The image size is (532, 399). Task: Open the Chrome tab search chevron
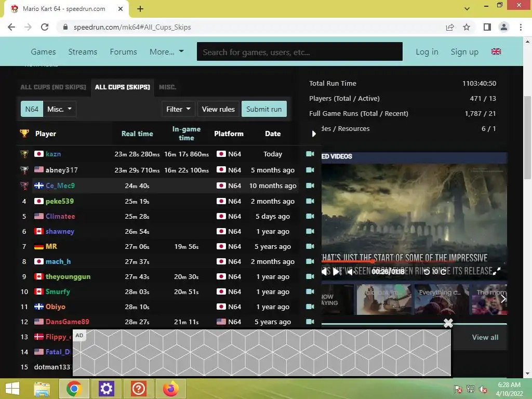coord(467,9)
